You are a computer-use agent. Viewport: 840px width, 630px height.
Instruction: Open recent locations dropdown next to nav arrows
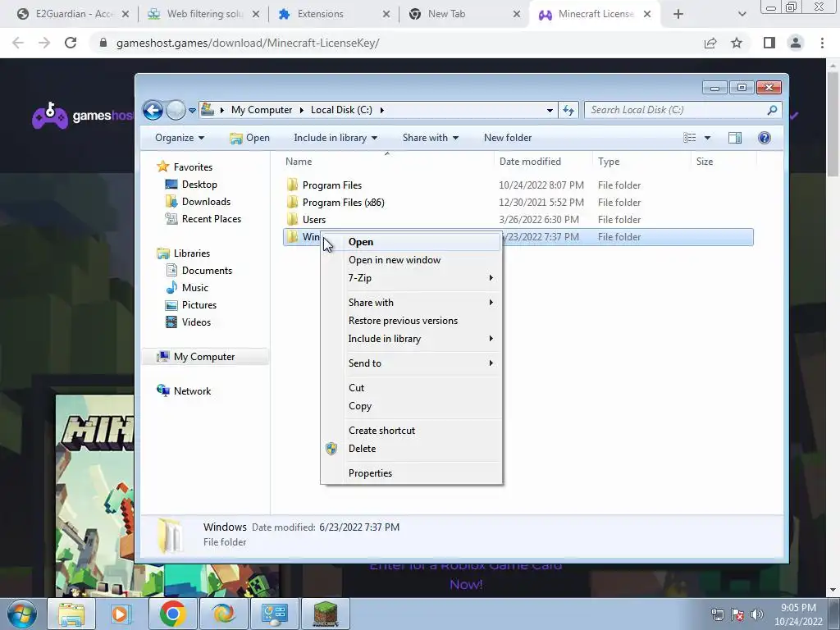click(x=192, y=111)
